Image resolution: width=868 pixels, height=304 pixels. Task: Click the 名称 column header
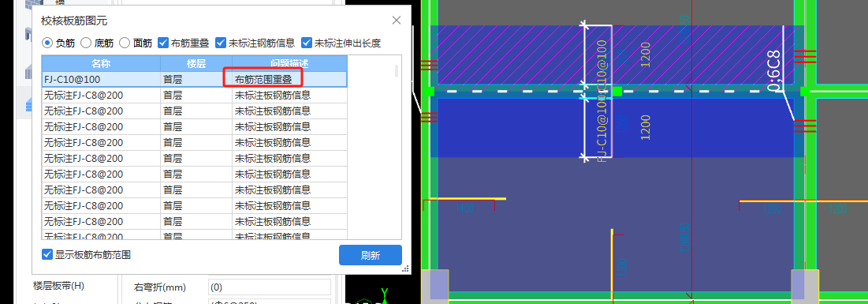point(101,63)
